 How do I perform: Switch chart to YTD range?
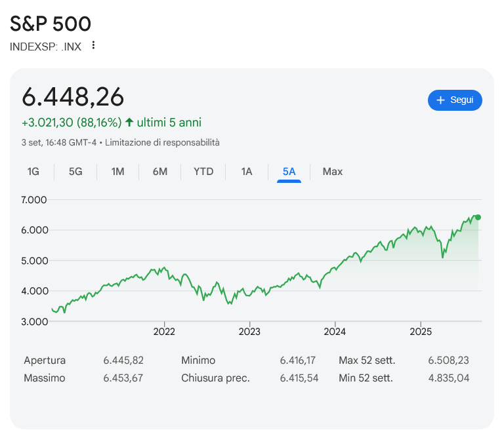pos(203,172)
